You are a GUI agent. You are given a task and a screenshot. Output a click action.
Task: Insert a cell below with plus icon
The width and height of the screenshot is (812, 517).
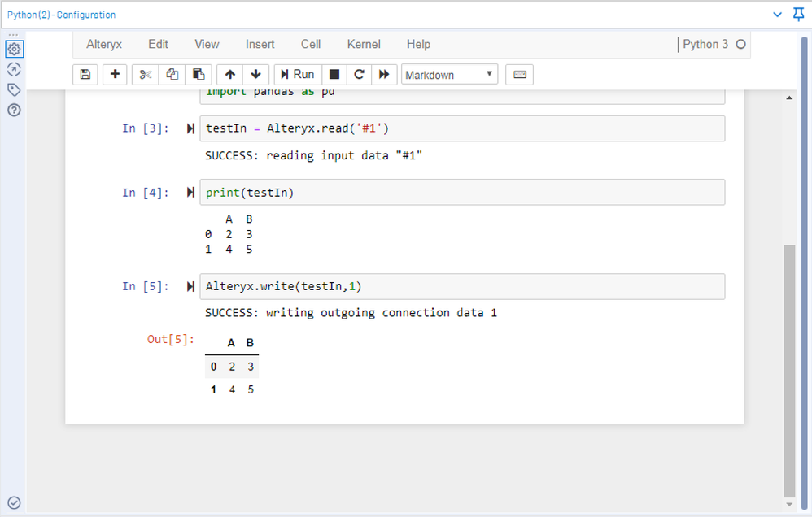115,75
